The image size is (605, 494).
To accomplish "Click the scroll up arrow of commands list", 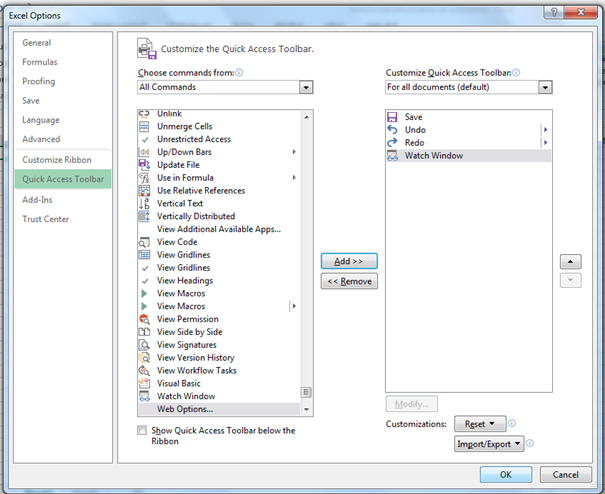I will (x=306, y=117).
